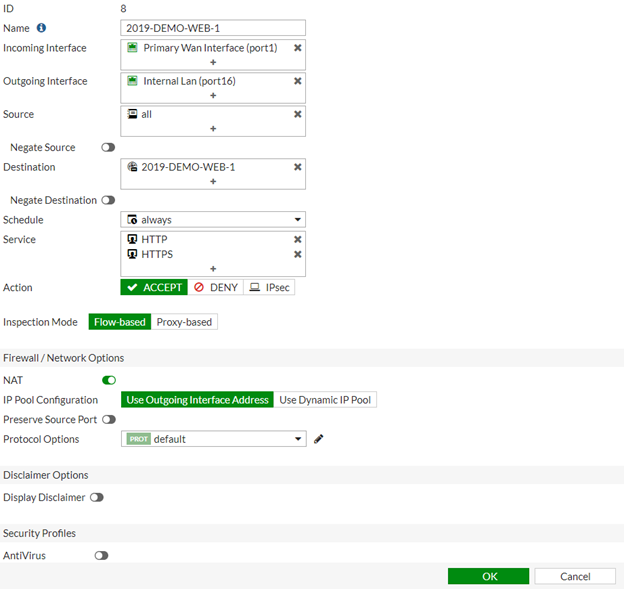Set Action to ACCEPT
The width and height of the screenshot is (624, 589).
154,287
